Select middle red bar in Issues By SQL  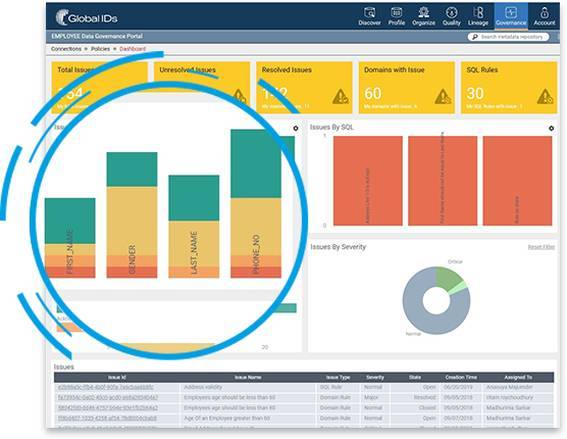coord(443,181)
